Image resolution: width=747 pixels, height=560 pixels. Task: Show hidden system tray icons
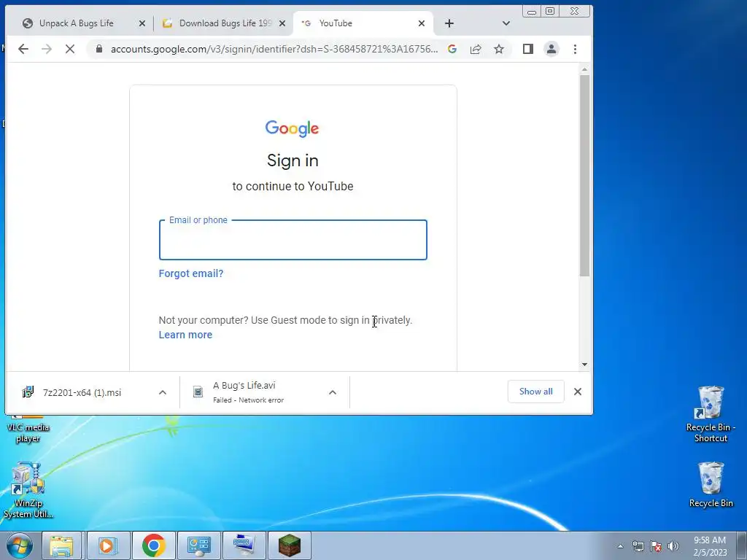[620, 546]
